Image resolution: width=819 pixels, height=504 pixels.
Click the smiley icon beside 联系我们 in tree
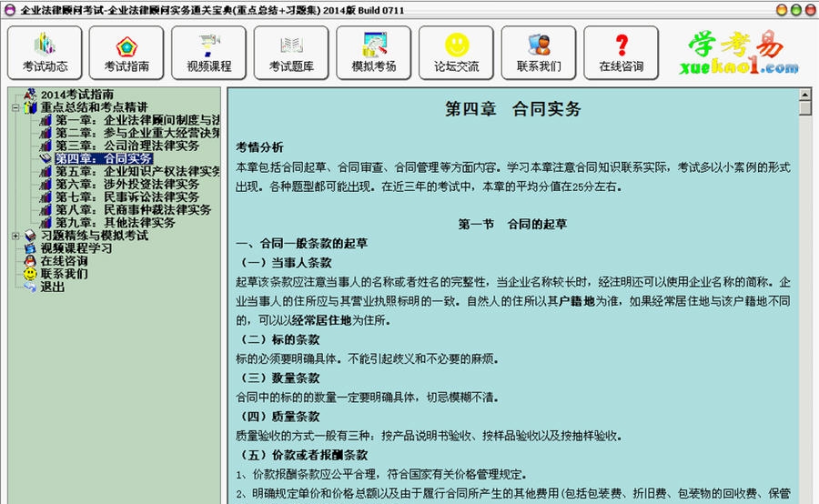click(30, 274)
